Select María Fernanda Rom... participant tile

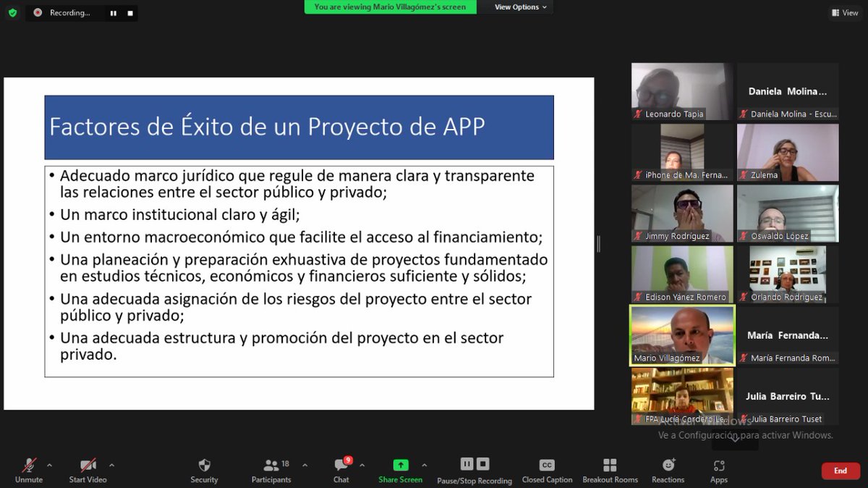(x=788, y=335)
